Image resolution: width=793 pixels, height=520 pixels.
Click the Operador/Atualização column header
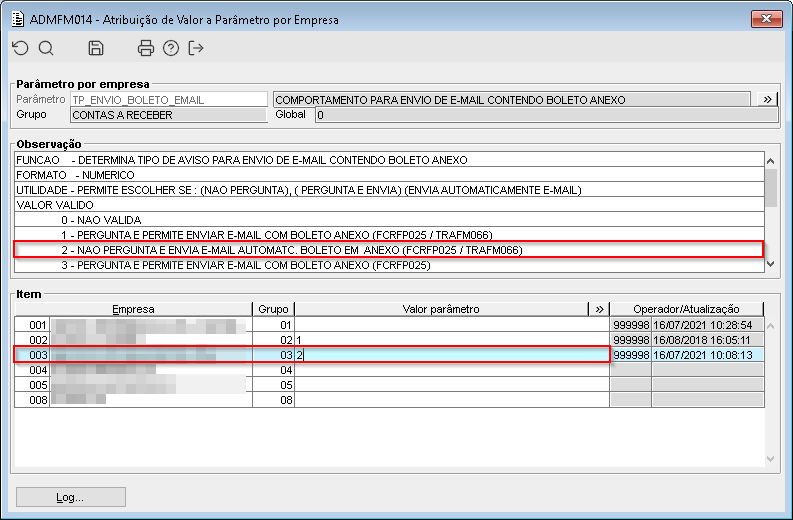686,309
